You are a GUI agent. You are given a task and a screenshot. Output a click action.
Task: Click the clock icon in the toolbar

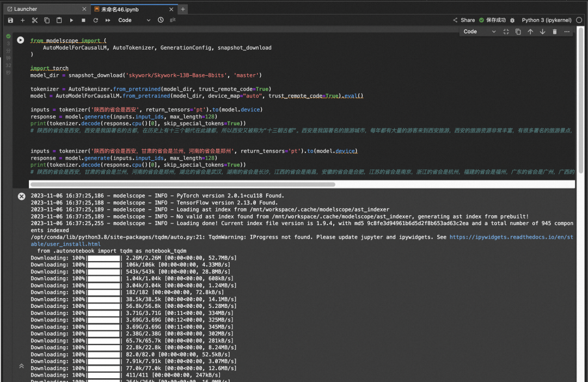click(161, 20)
